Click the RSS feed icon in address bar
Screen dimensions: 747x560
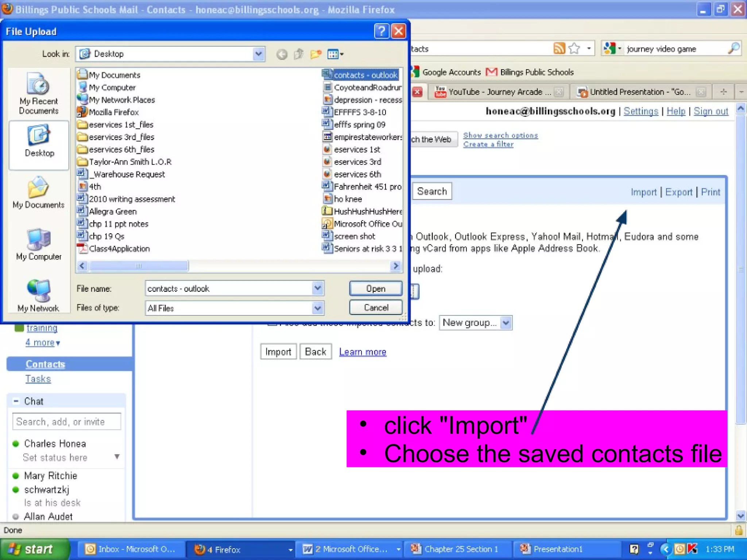(x=559, y=48)
